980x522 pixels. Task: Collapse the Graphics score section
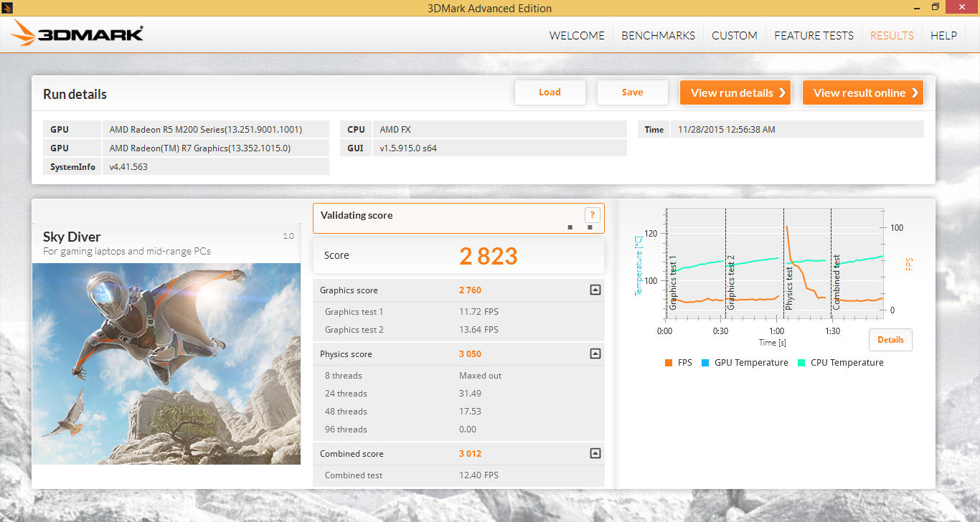[x=595, y=290]
